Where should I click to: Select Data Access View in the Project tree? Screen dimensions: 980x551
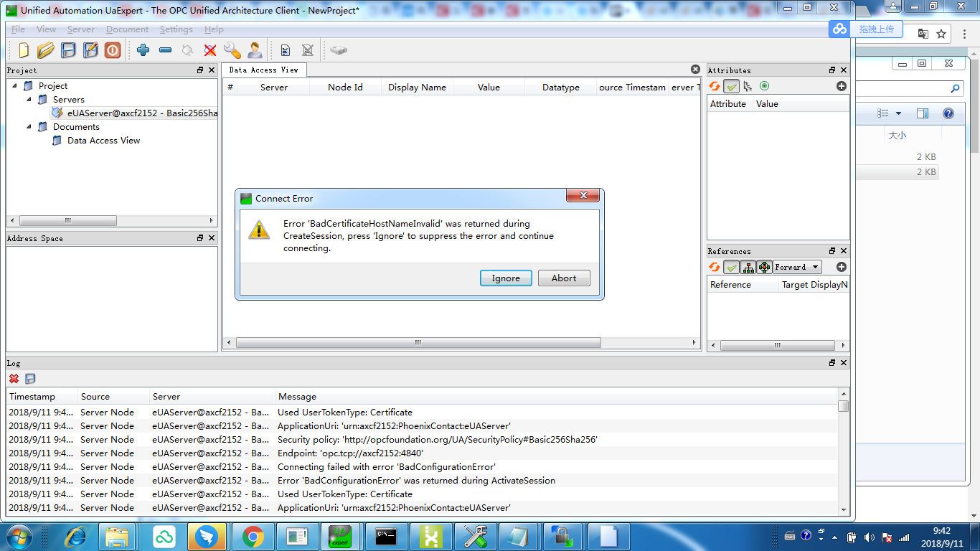(x=103, y=141)
